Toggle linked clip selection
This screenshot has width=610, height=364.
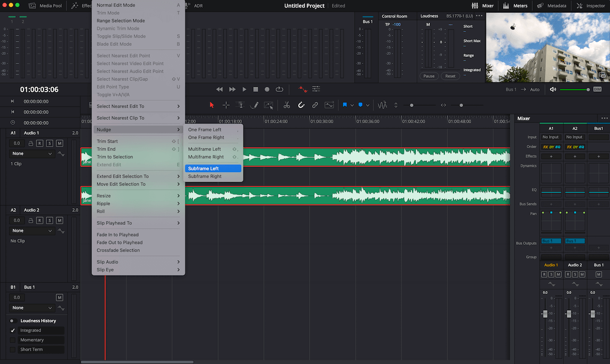pos(315,105)
